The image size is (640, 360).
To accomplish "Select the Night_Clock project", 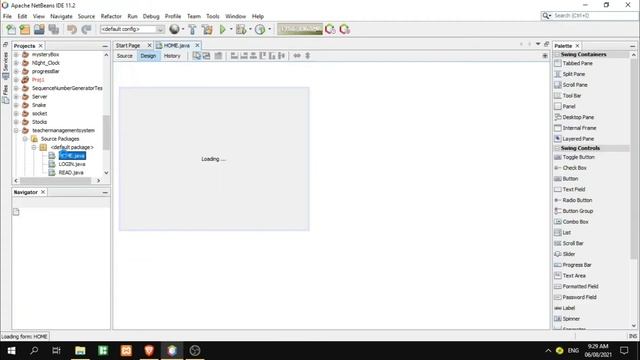I will [x=46, y=63].
